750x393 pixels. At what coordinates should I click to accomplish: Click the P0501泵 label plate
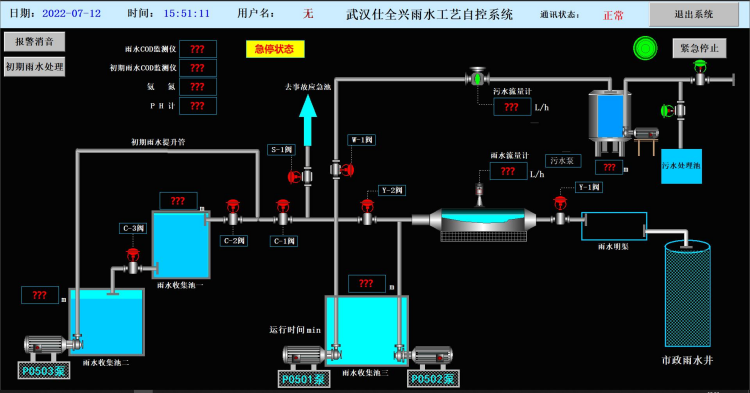[x=304, y=379]
